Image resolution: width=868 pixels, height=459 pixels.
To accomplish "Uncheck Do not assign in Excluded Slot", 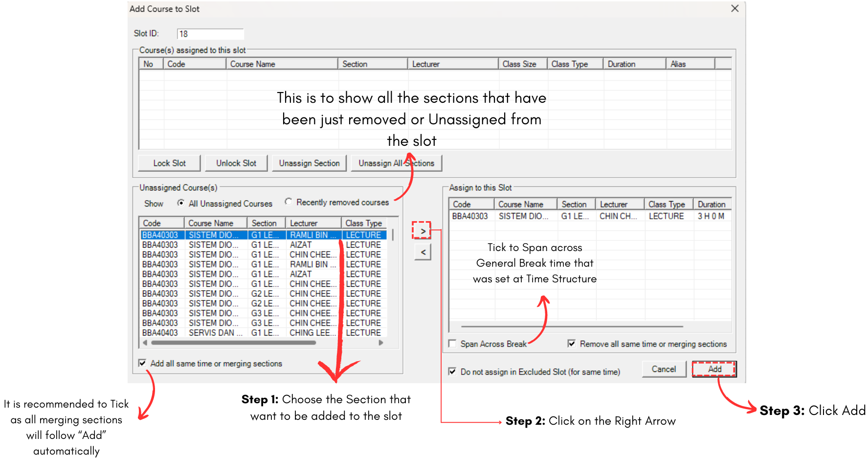I will (452, 371).
